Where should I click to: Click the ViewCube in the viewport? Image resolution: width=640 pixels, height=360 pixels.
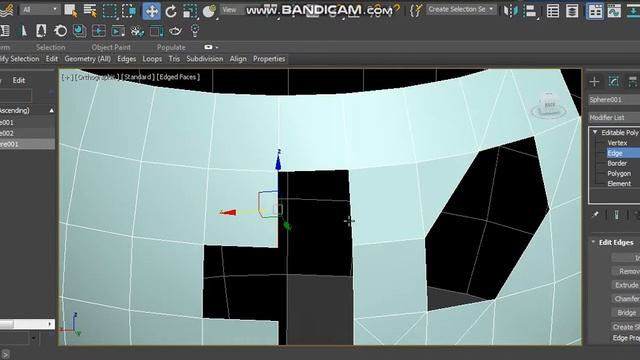[549, 105]
